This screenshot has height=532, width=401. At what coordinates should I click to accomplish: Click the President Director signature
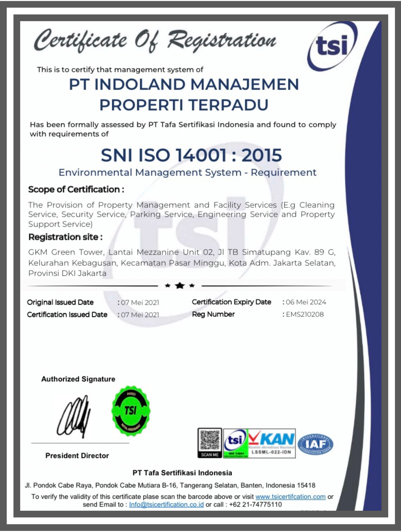click(74, 416)
